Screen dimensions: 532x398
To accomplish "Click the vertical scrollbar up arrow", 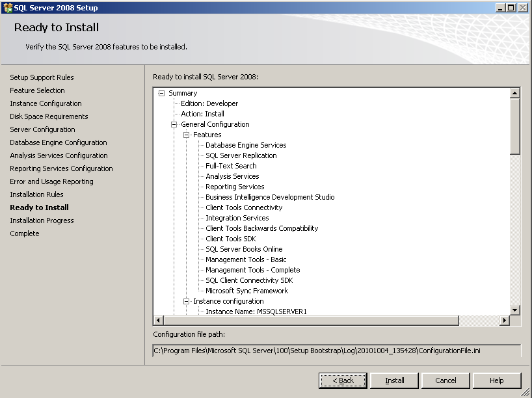I will coord(514,93).
